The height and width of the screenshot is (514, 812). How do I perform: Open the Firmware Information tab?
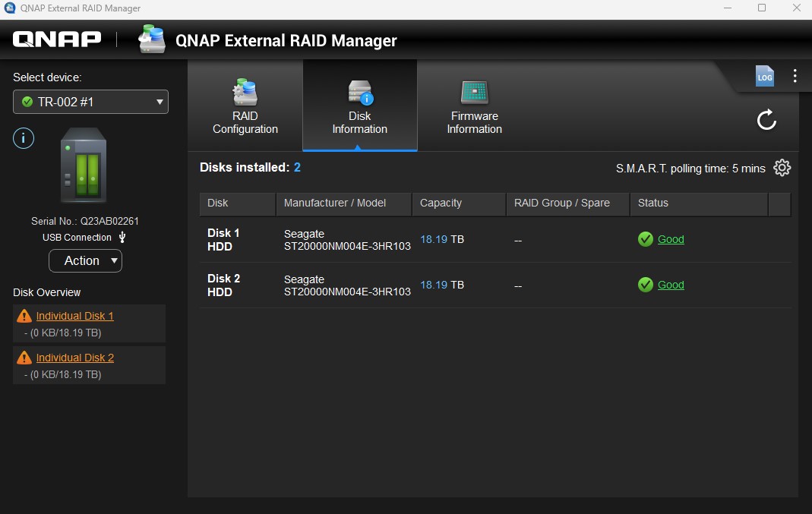tap(474, 107)
